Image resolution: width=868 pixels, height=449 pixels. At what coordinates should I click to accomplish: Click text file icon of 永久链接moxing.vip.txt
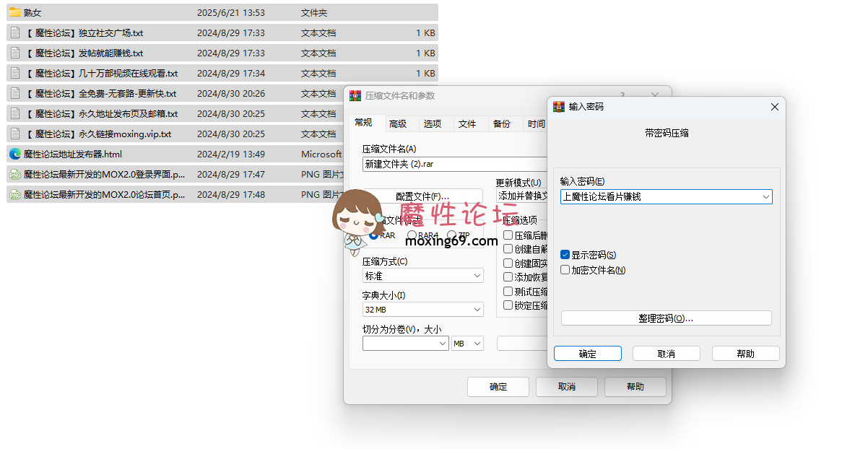click(x=14, y=134)
